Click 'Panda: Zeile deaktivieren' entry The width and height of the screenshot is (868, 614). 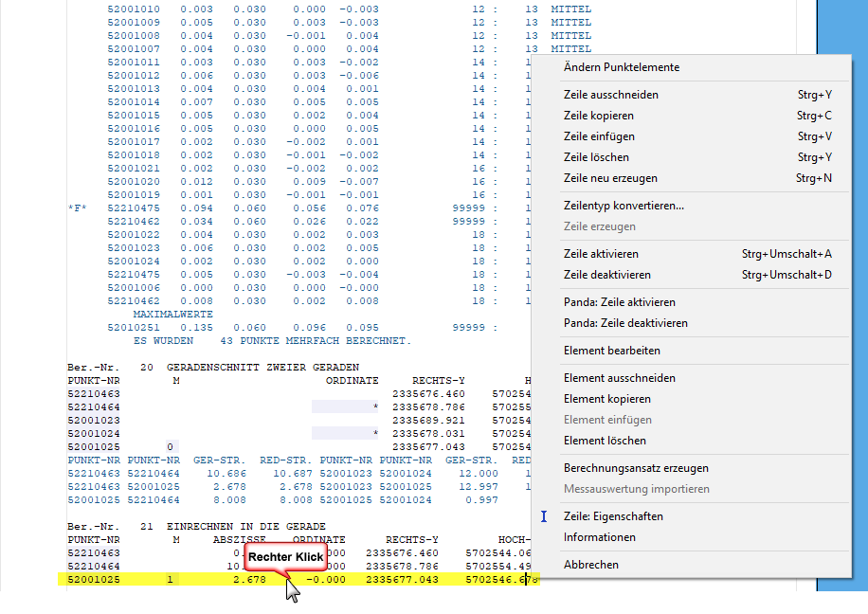tap(625, 323)
